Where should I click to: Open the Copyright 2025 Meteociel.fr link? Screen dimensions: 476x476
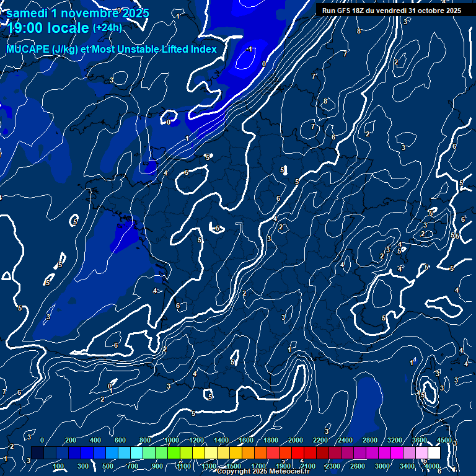(267, 472)
